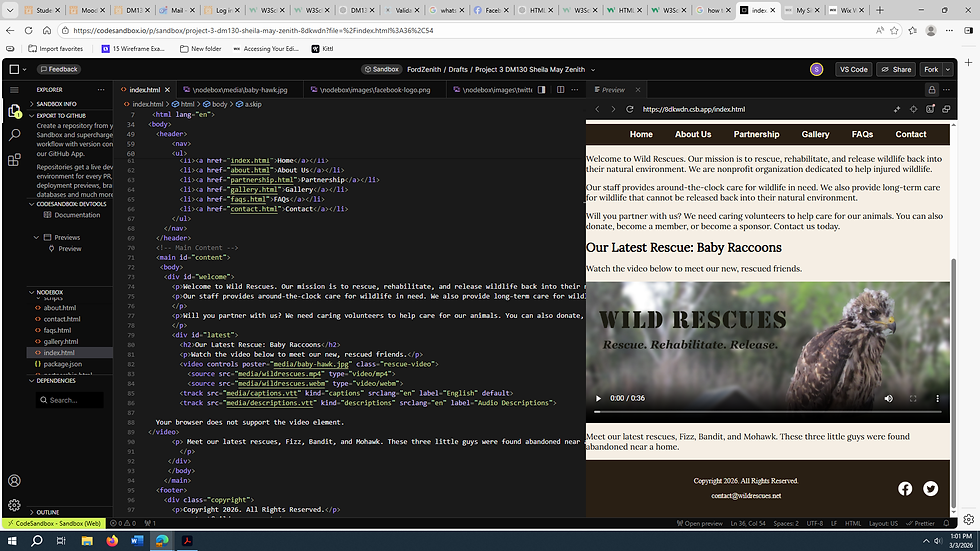Click the Share button
This screenshot has width=980, height=551.
click(896, 69)
